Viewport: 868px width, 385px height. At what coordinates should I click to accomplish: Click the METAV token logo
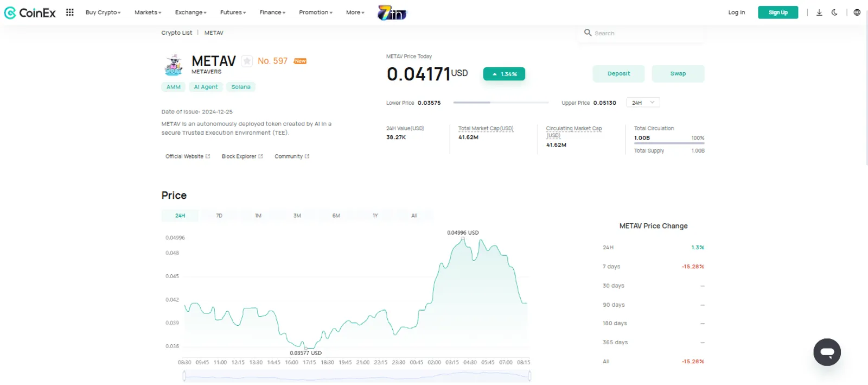pos(174,65)
